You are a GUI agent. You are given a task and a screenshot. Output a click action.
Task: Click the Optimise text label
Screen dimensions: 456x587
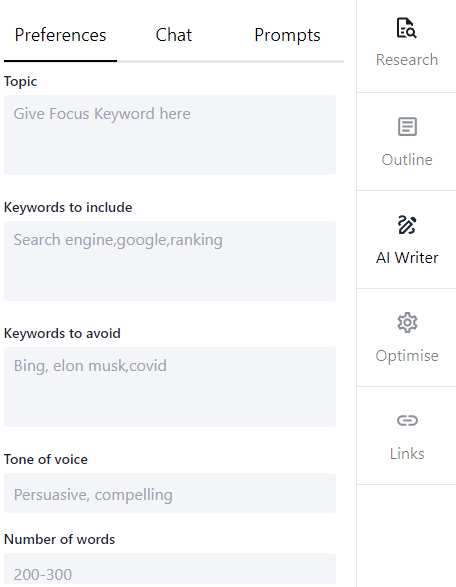(x=407, y=356)
